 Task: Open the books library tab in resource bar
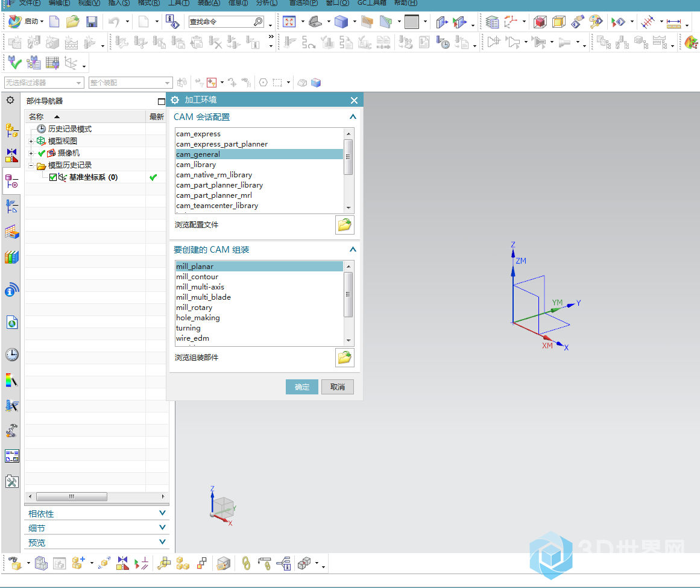click(12, 257)
